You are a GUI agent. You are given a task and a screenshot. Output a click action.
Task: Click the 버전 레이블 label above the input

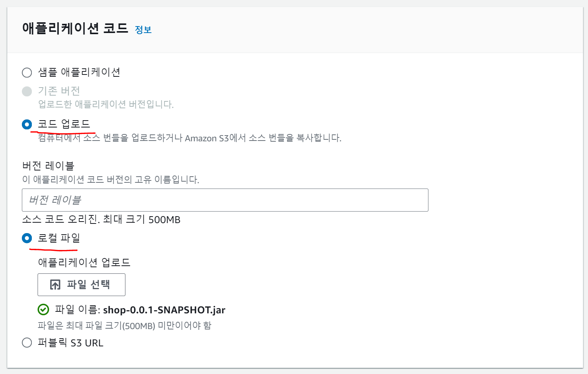point(48,166)
